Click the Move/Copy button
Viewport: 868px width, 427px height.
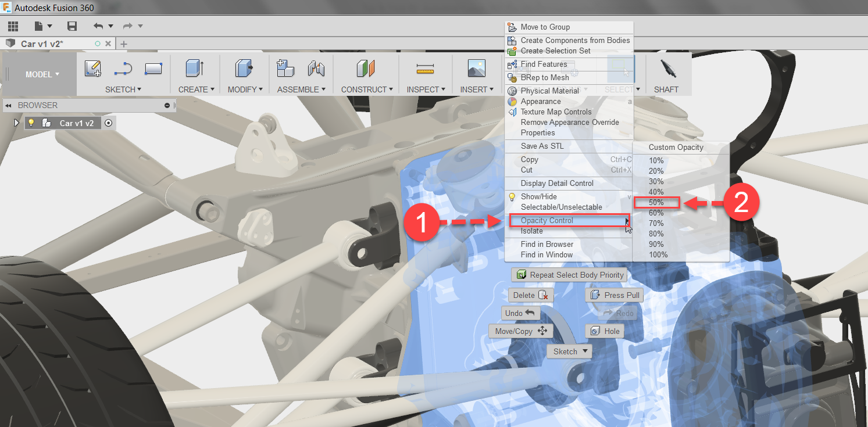(x=520, y=331)
